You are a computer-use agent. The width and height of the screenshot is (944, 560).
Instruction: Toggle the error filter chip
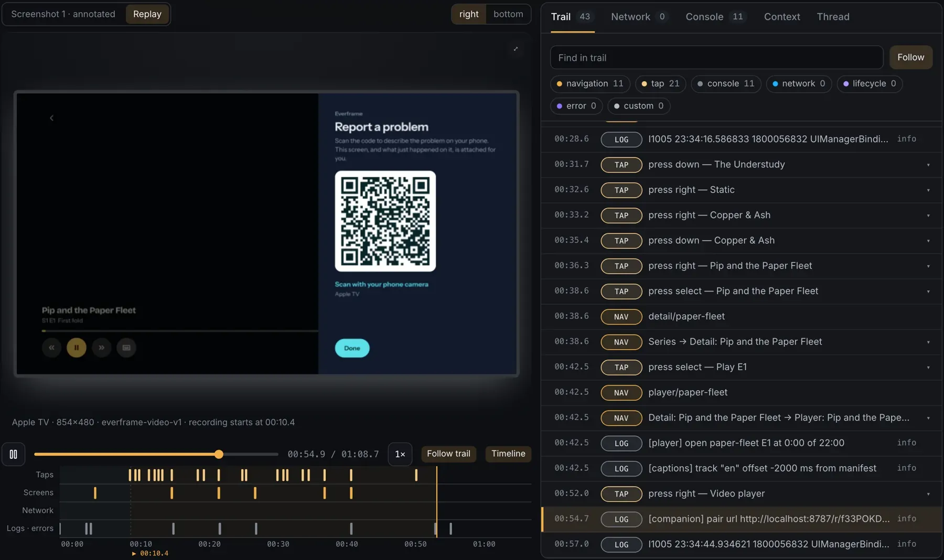pyautogui.click(x=576, y=106)
